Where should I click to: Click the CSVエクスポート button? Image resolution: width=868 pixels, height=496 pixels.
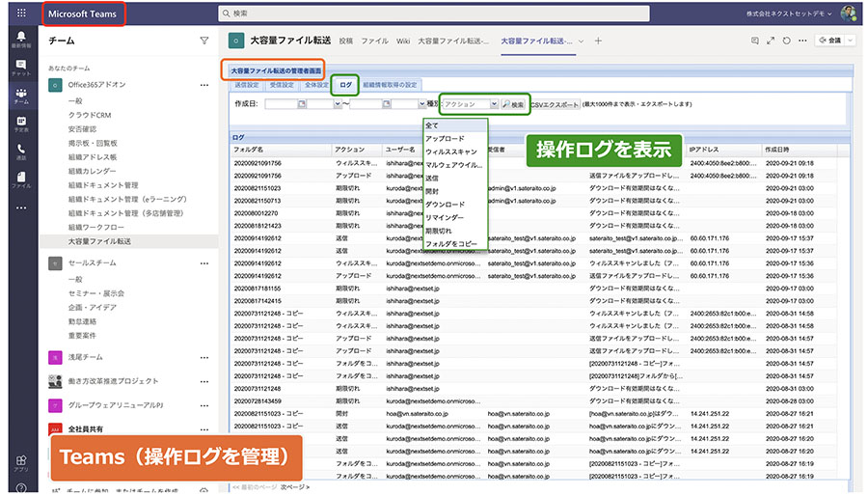point(555,104)
